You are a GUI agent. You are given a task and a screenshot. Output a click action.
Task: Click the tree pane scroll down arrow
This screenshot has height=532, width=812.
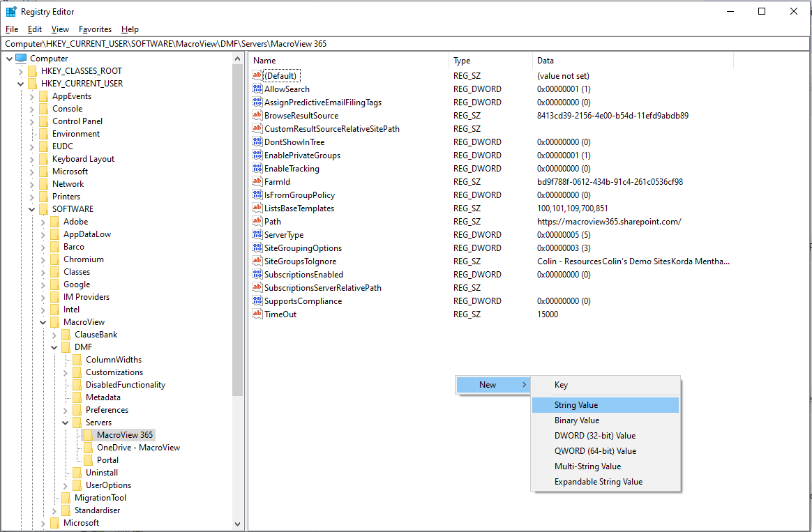pos(238,524)
